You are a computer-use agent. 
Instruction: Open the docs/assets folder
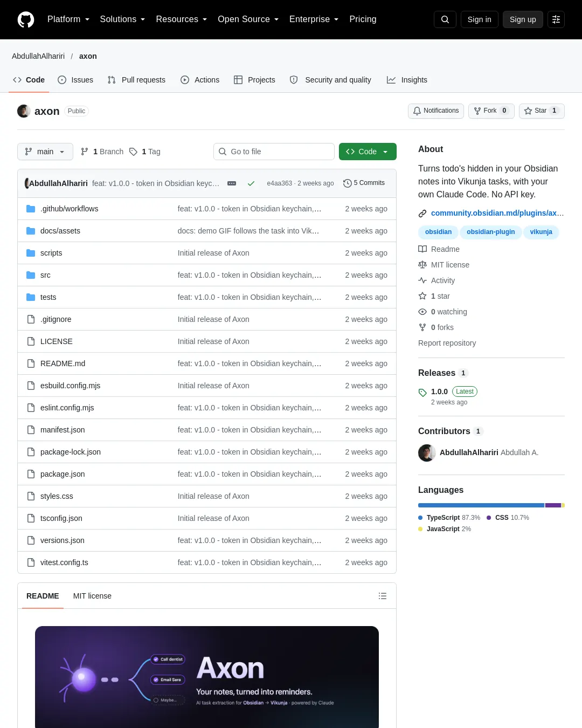click(60, 231)
